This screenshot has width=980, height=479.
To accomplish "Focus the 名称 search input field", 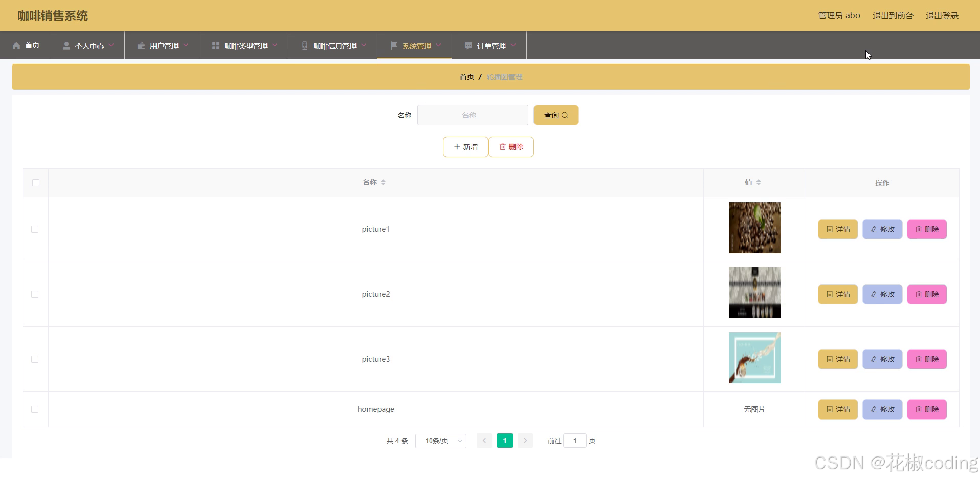I will (473, 115).
